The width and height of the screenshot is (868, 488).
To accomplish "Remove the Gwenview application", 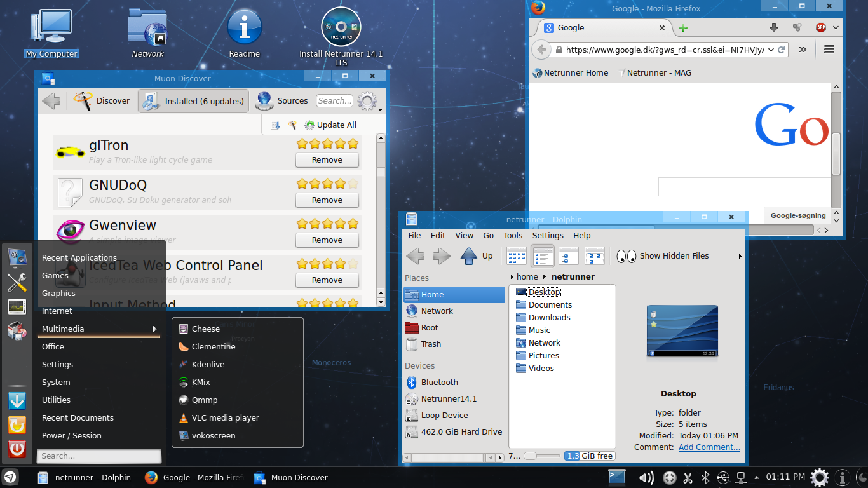I will tap(327, 240).
